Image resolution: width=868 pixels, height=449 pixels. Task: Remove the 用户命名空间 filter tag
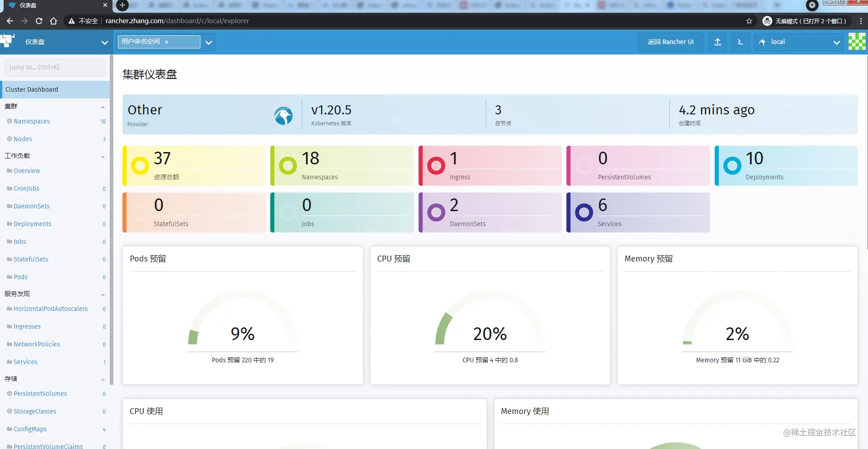coord(166,42)
